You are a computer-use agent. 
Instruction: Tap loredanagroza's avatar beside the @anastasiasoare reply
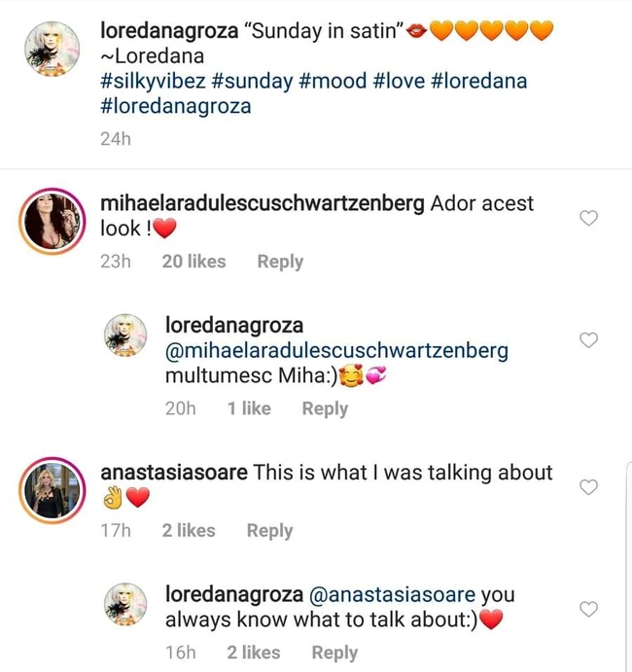coord(125,604)
